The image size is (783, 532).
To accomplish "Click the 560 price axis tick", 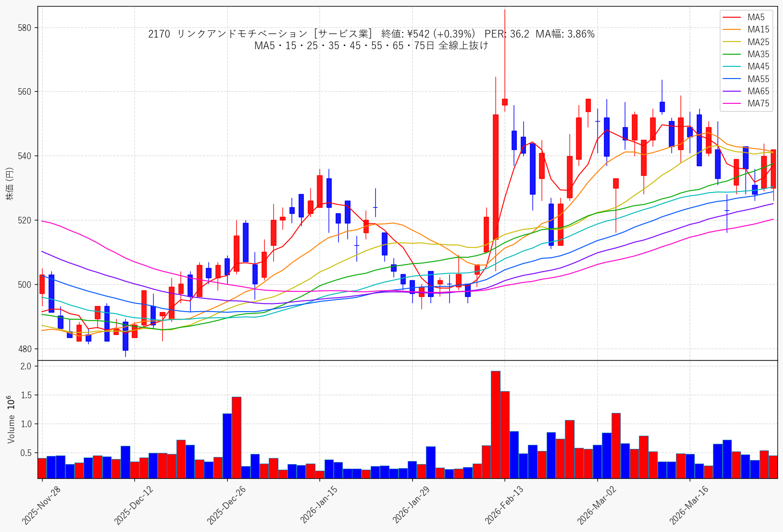I will pos(24,92).
